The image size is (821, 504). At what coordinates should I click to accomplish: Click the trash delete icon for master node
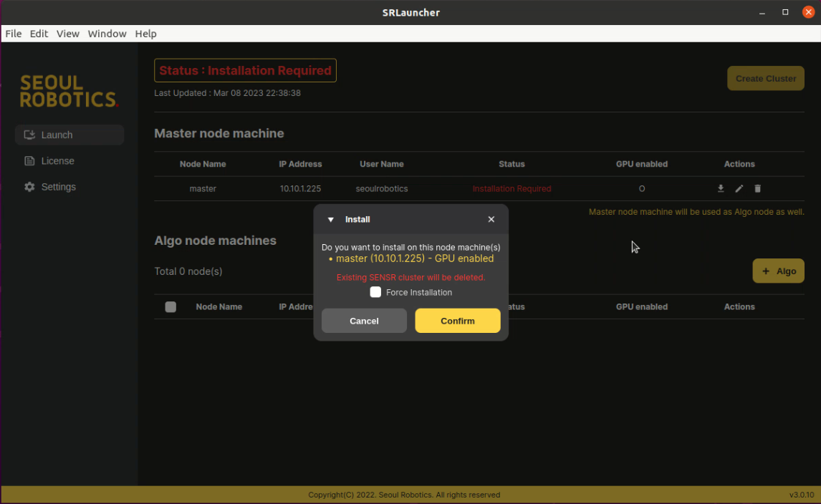758,189
